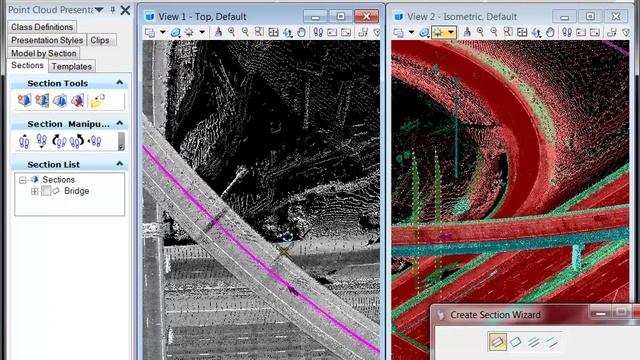Viewport: 640px width, 360px height.
Task: Click View 1 walk footsteps icon
Action: click(x=318, y=32)
